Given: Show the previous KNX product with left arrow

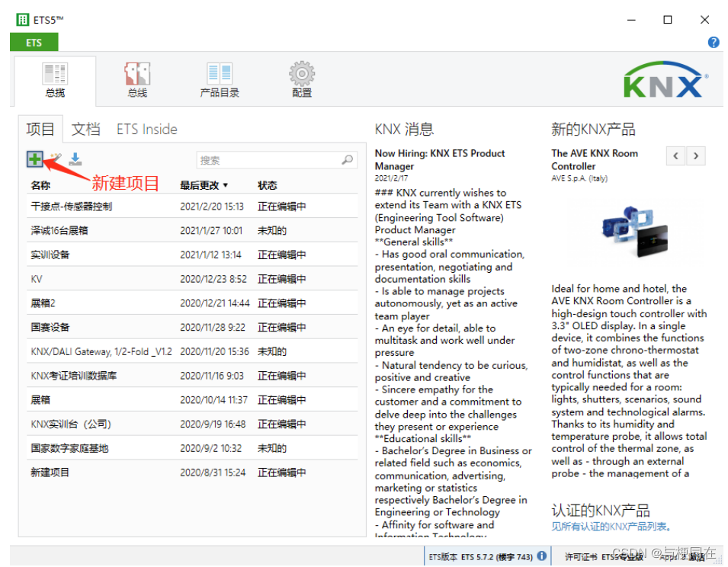Looking at the screenshot, I should pyautogui.click(x=676, y=155).
